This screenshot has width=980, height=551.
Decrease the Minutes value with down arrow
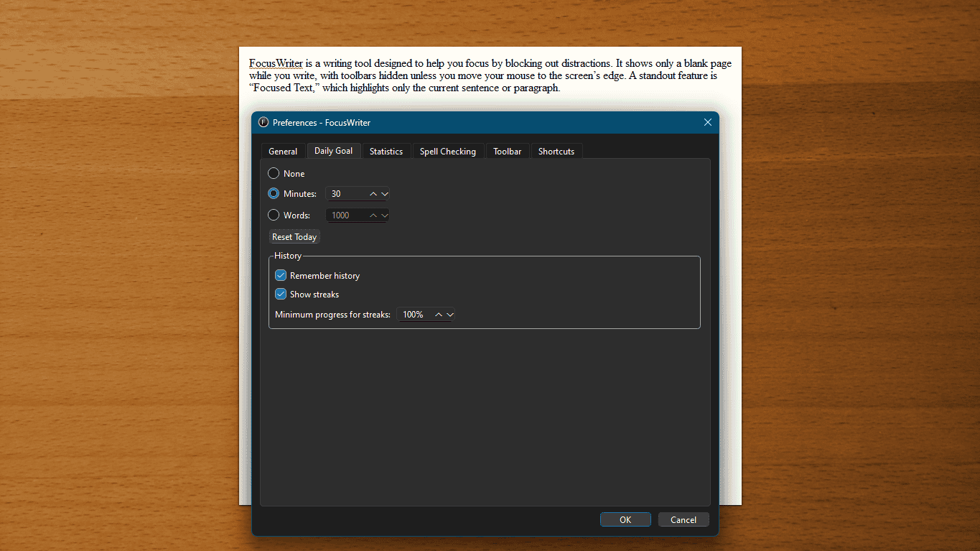pos(385,194)
